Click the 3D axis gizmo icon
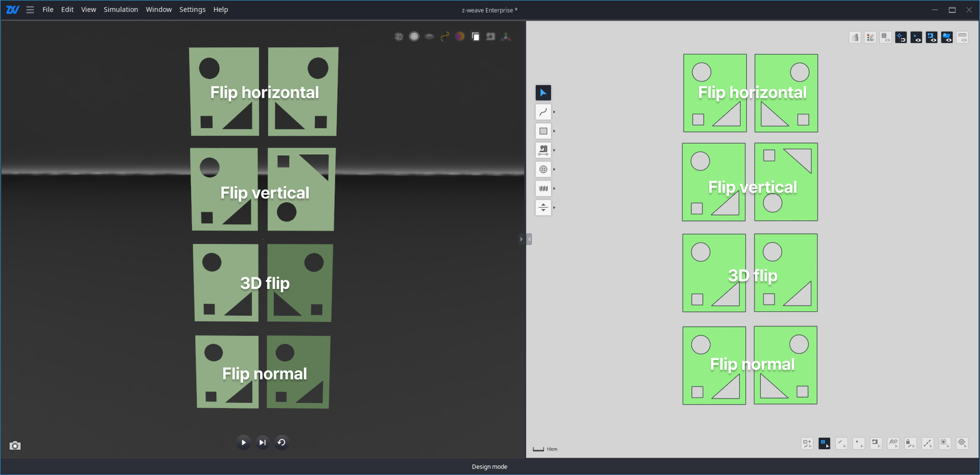980x475 pixels. tap(506, 37)
